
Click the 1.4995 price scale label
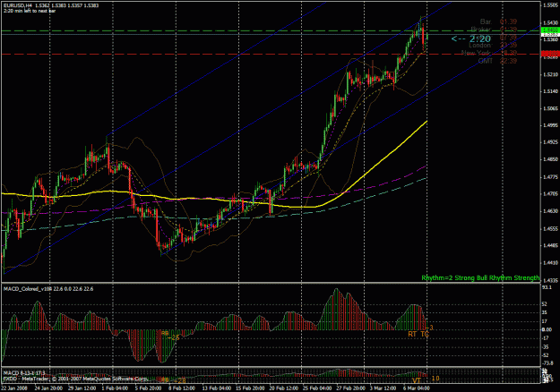tap(550, 125)
